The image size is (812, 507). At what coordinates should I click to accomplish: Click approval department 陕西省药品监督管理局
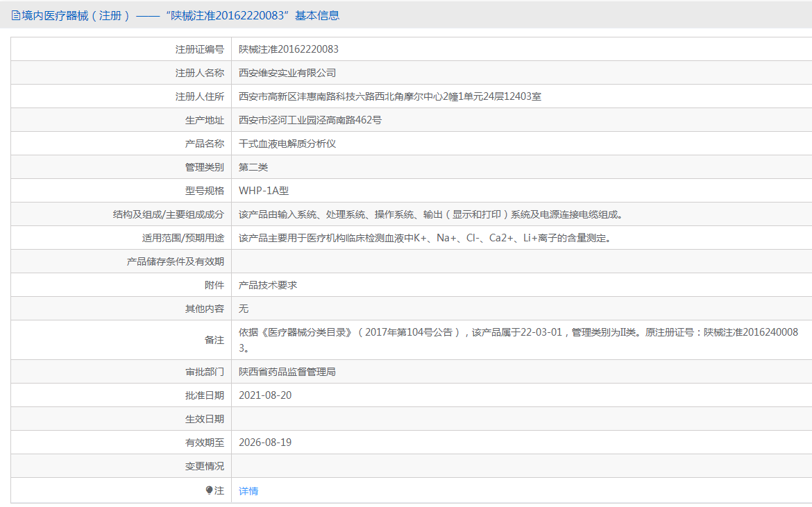tap(287, 372)
